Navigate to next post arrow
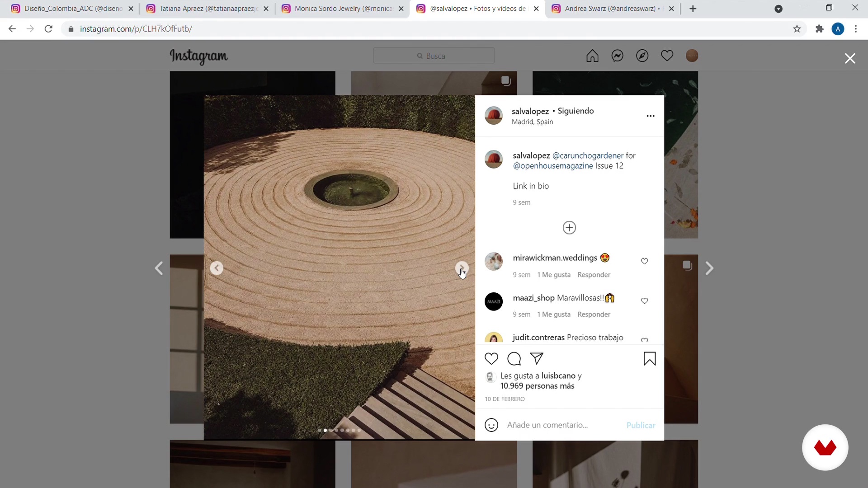 pos(709,268)
